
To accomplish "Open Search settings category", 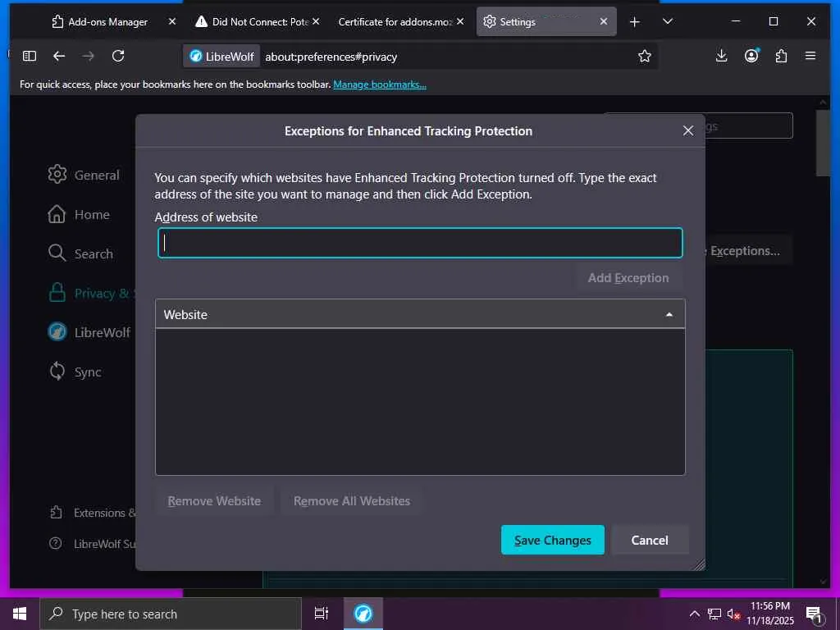I will click(x=80, y=253).
